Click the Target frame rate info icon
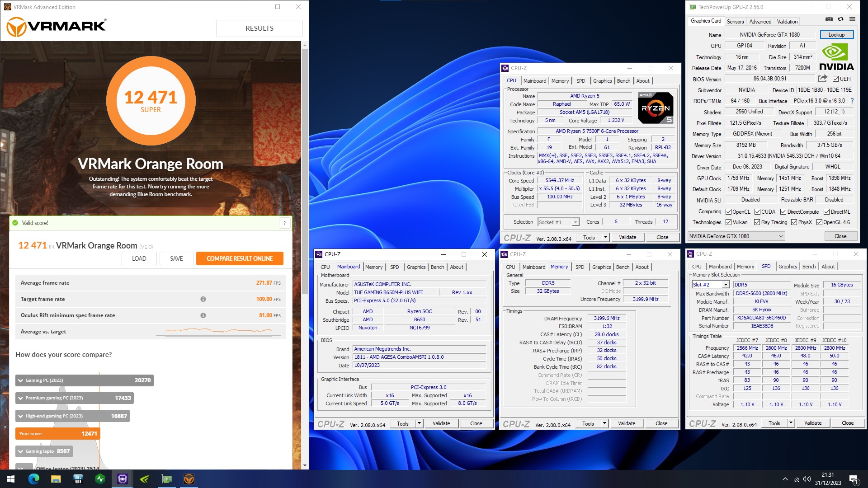The height and width of the screenshot is (488, 868). click(x=203, y=299)
